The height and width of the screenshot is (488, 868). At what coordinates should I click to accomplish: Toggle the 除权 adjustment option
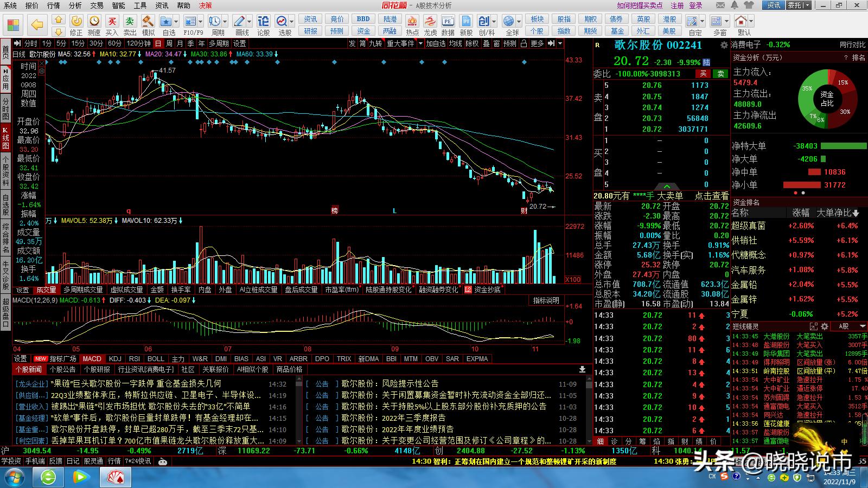[x=472, y=43]
